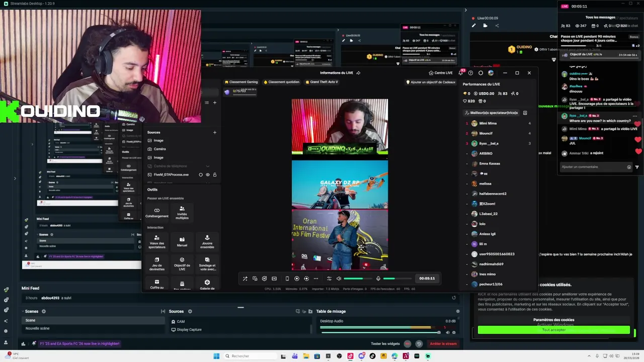The image size is (644, 362).
Task: Click the record button in stream toolbar
Action: [297, 279]
